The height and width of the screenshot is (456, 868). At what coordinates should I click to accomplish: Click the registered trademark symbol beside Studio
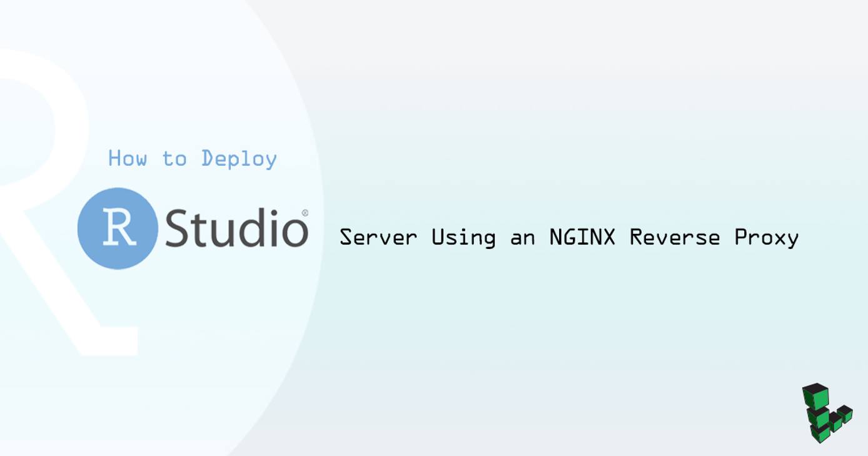click(306, 213)
